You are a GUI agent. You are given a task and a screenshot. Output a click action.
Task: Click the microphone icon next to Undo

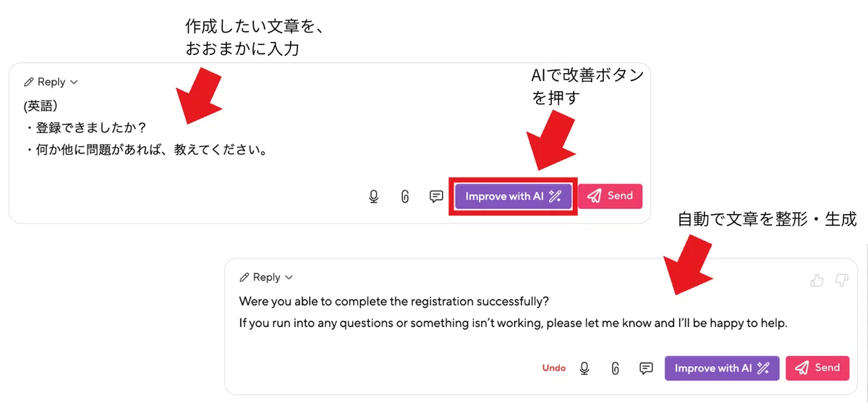tap(584, 368)
